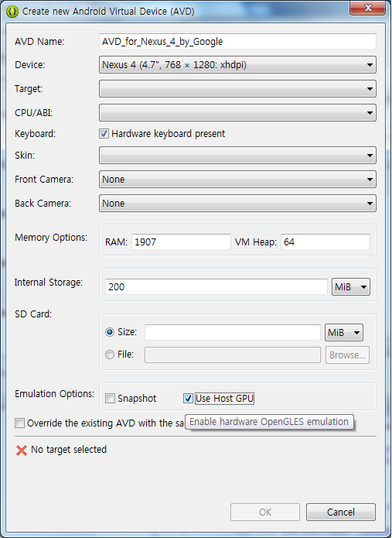Choose a Front Camera option
Image resolution: width=392 pixels, height=538 pixels.
click(x=237, y=180)
